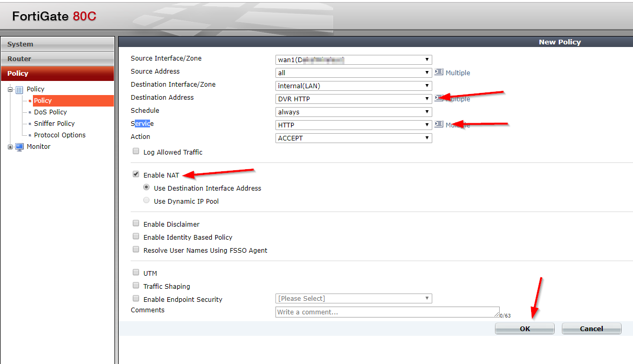Open the Router section in the sidebar
Viewport: 633px width, 364px height.
[57, 58]
